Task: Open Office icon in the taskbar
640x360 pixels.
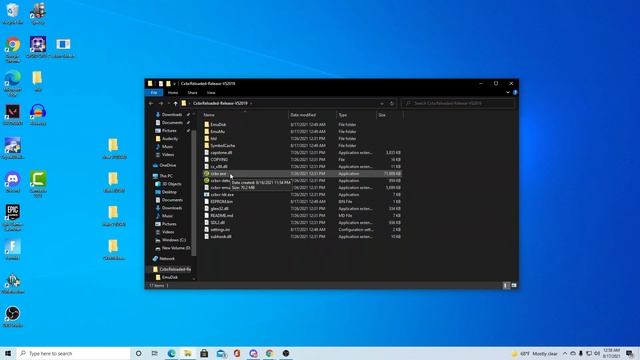Action: coord(237,353)
